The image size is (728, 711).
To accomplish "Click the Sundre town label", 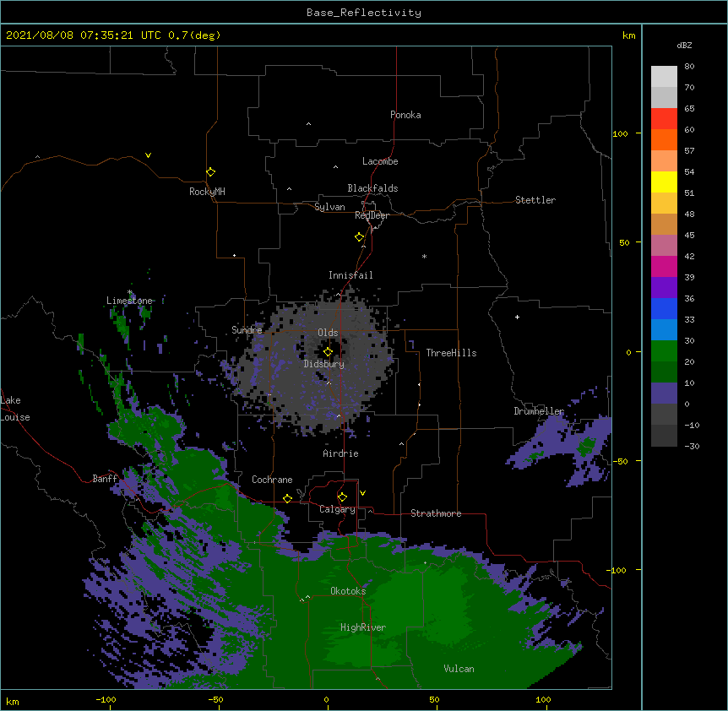I will tap(247, 330).
